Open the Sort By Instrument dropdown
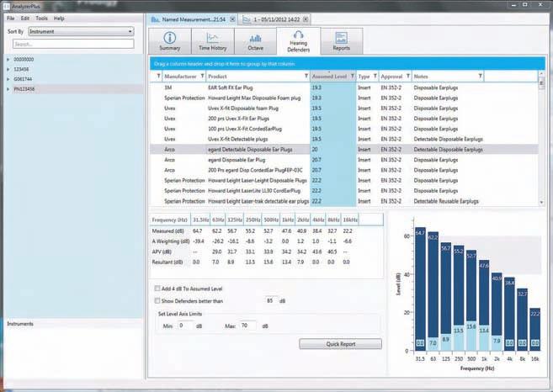This screenshot has width=553, height=392. tap(81, 31)
